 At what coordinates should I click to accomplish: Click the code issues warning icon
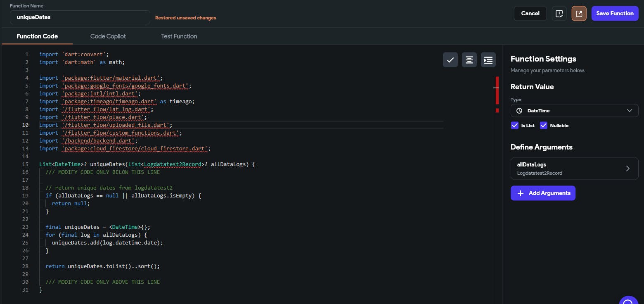(559, 14)
